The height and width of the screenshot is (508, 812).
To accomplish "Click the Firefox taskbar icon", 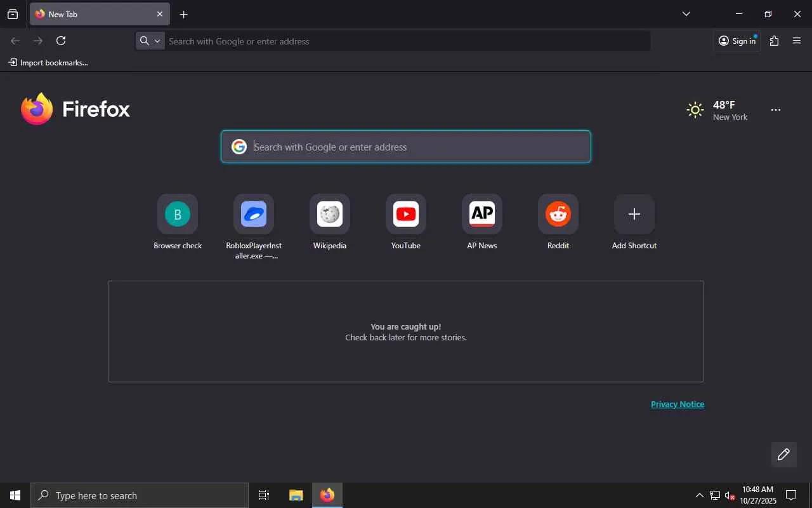I will 327,495.
